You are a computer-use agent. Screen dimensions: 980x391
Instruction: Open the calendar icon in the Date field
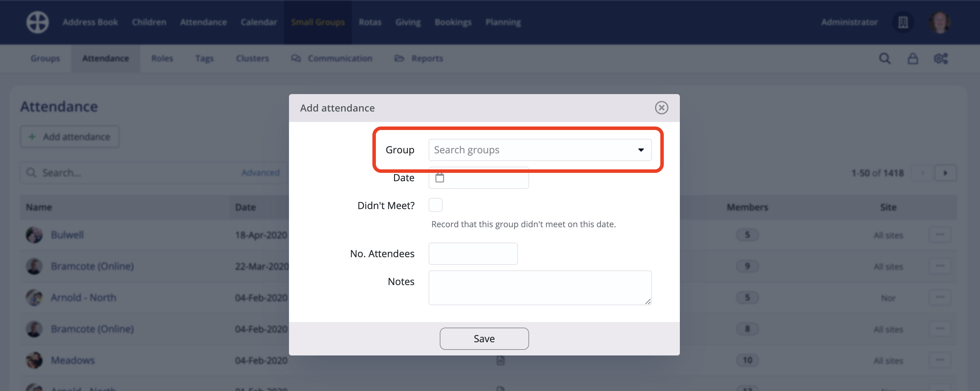pos(440,177)
